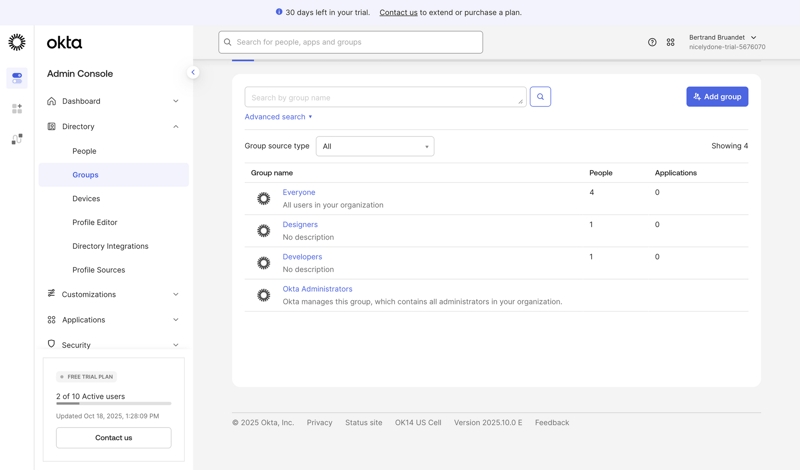Open the People page in Directory
Viewport: 800px width, 470px height.
[84, 151]
